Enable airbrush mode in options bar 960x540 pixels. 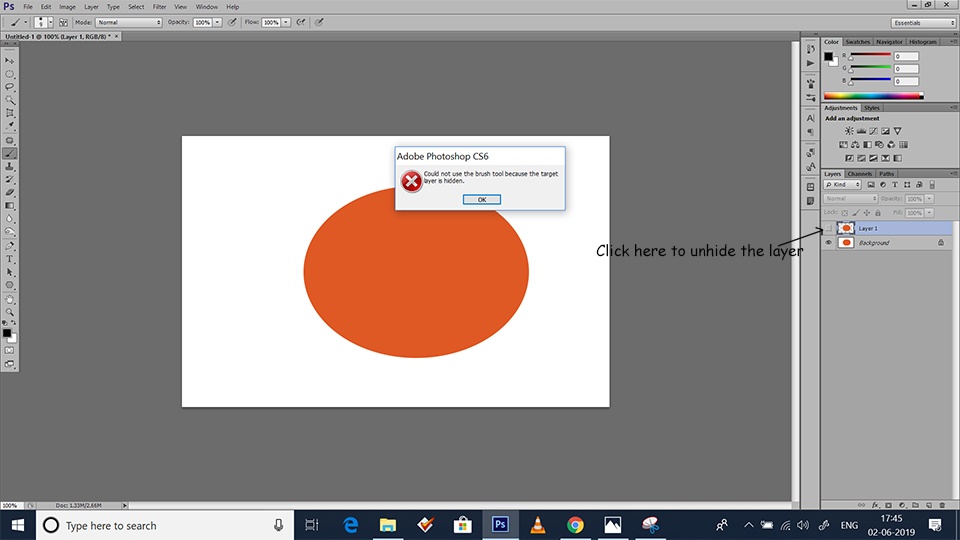[301, 22]
